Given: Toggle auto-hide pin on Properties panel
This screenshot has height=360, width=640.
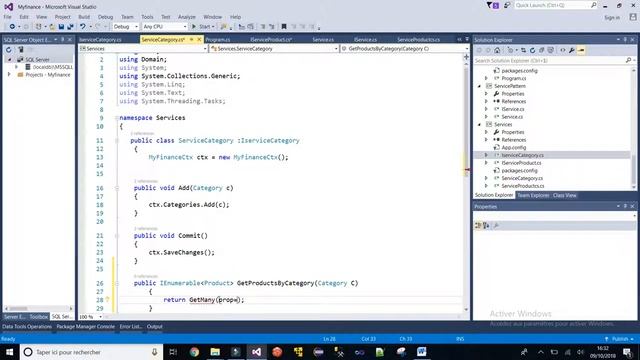Looking at the screenshot, I should (x=625, y=207).
